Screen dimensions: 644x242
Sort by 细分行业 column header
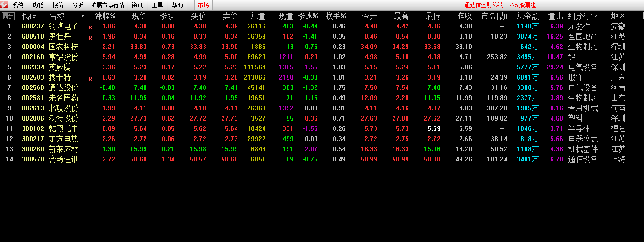tap(583, 16)
